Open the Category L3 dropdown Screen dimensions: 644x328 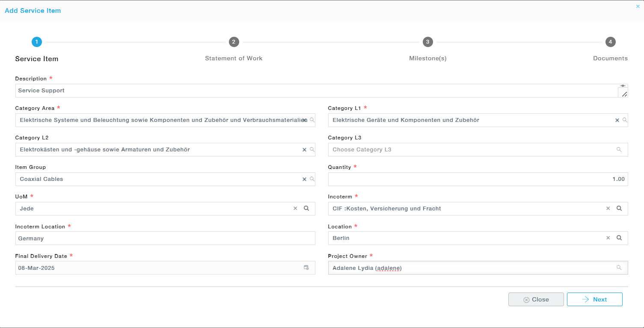click(471, 150)
